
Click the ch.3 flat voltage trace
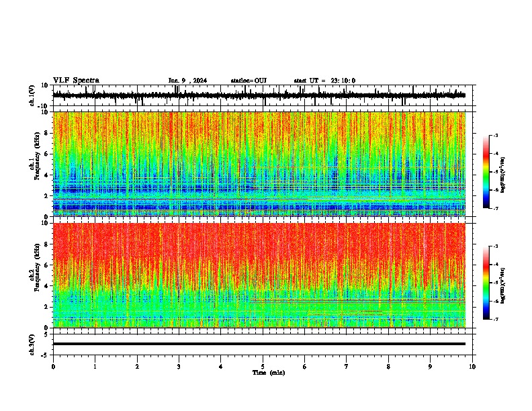pos(259,344)
